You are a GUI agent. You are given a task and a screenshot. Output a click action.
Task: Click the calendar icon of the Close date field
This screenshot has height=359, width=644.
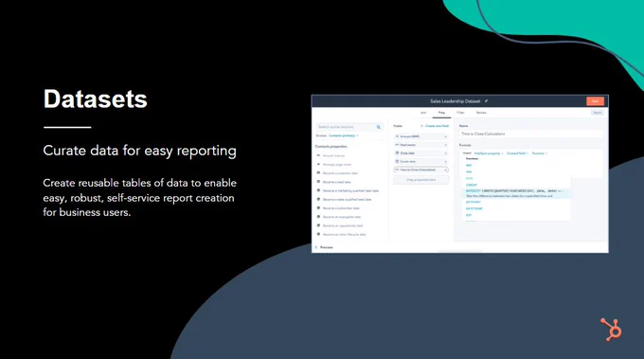coord(397,153)
